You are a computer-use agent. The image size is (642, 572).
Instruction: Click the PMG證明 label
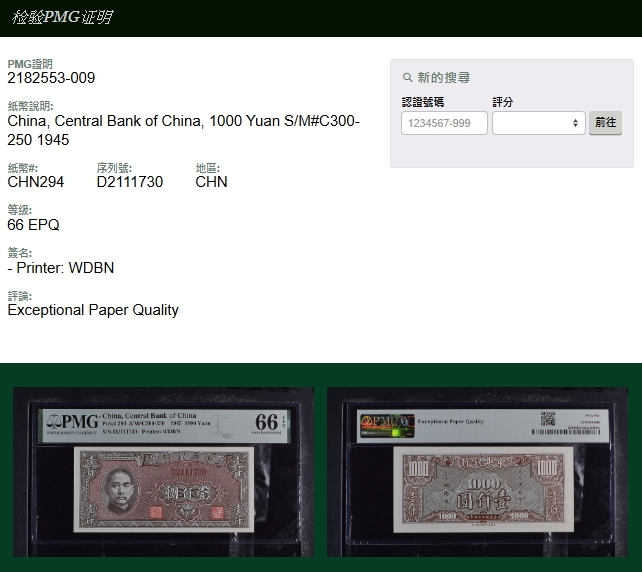[x=30, y=64]
